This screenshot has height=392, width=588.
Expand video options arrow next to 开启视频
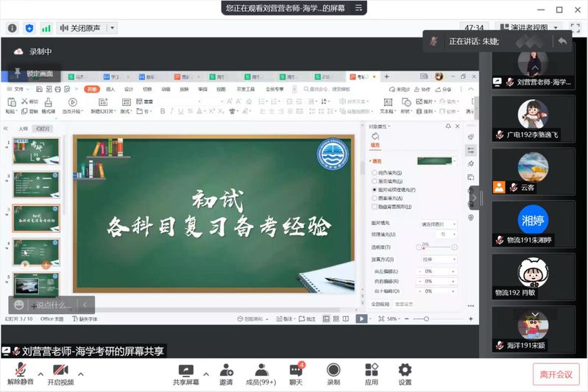point(81,374)
